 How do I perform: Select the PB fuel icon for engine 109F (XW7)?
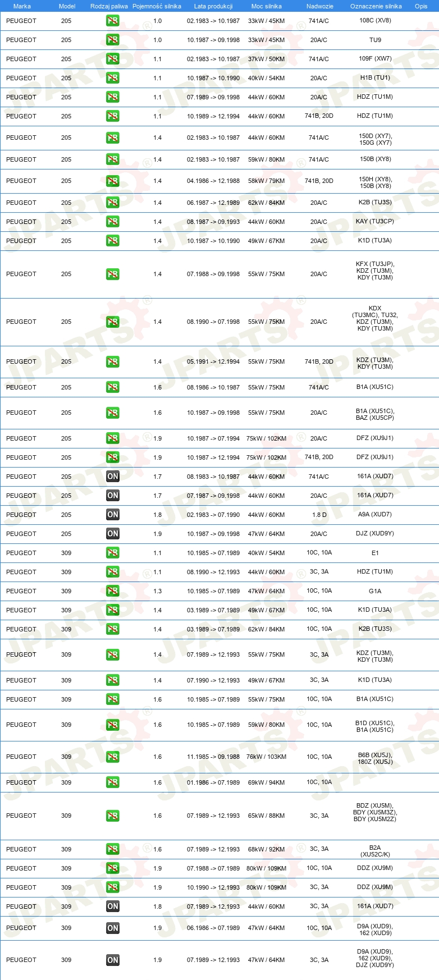(113, 59)
